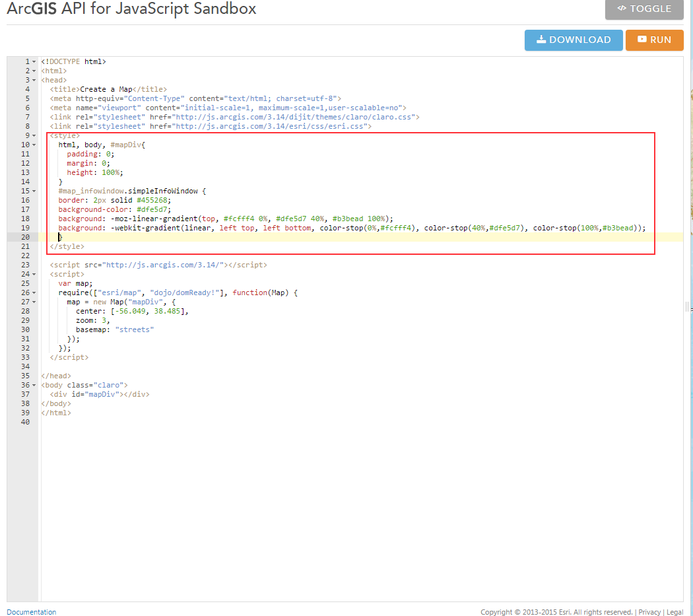Click the 'ArcGIS API for JavaScript Sandbox' heading
The image size is (693, 616).
tap(132, 9)
